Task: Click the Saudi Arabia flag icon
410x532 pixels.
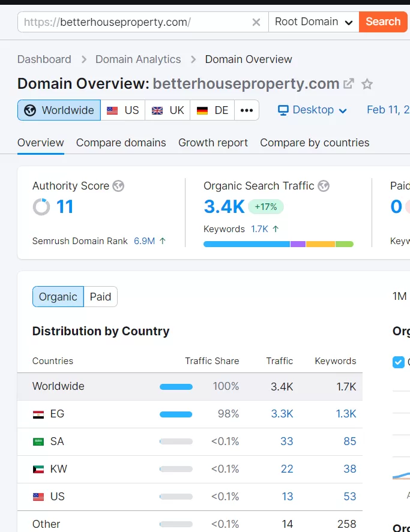Action: 38,442
